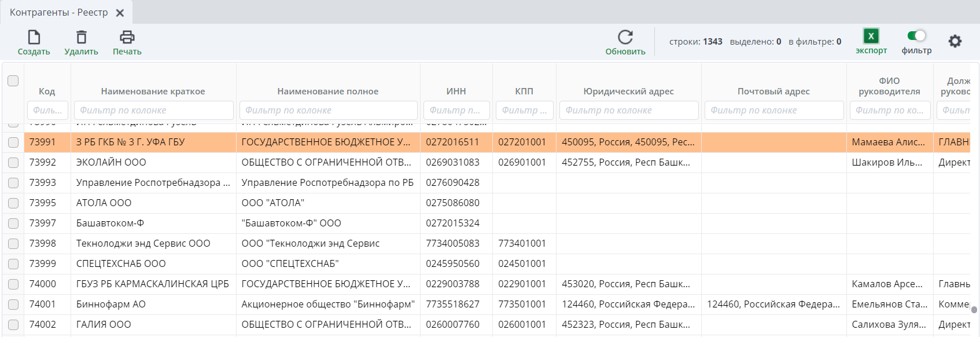The height and width of the screenshot is (337, 980).
Task: Check the row checkbox for code 74000
Action: [x=13, y=284]
